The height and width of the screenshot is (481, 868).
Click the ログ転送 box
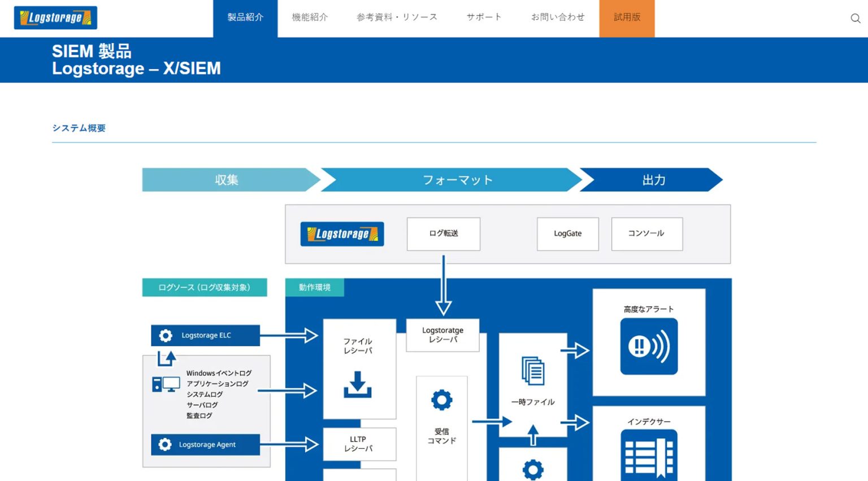click(443, 234)
